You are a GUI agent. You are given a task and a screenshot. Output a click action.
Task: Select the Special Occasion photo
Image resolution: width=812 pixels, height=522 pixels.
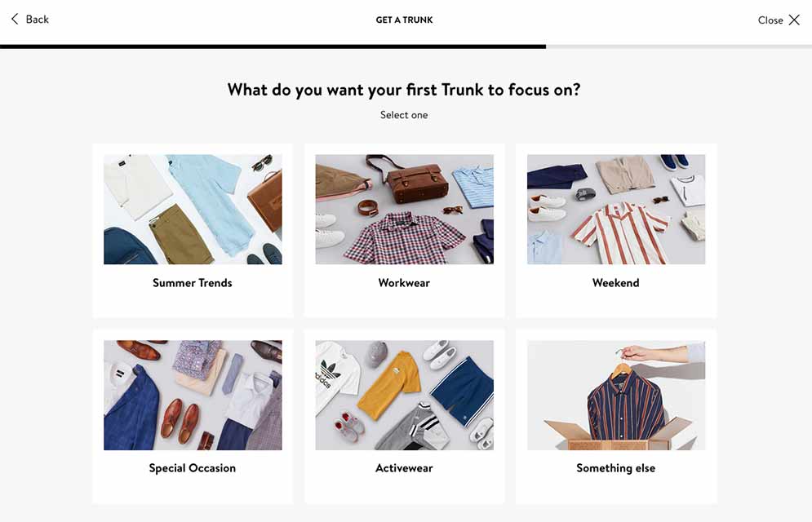[193, 396]
